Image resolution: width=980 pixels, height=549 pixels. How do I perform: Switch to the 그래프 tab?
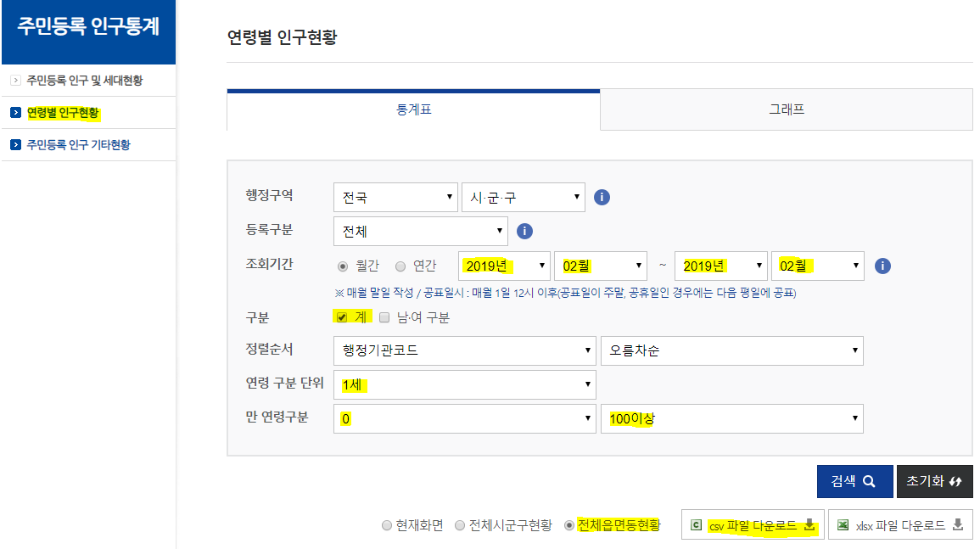787,110
